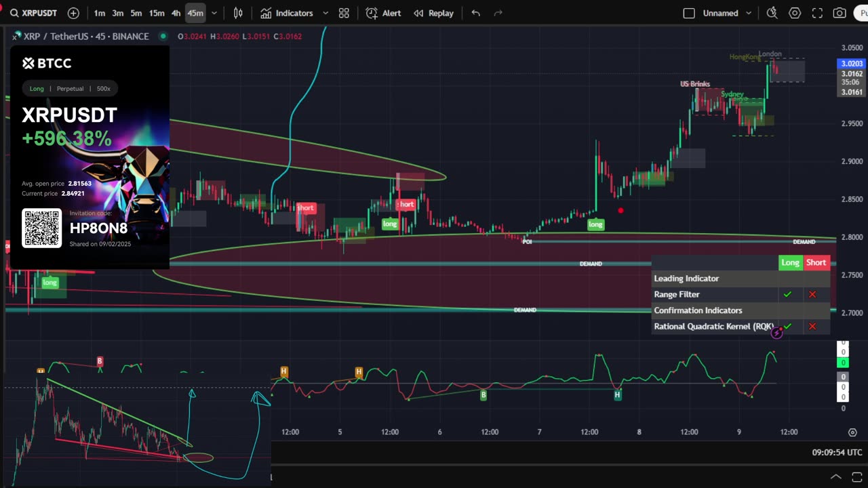The height and width of the screenshot is (488, 868).
Task: Click the Sydney session label
Action: tap(732, 94)
